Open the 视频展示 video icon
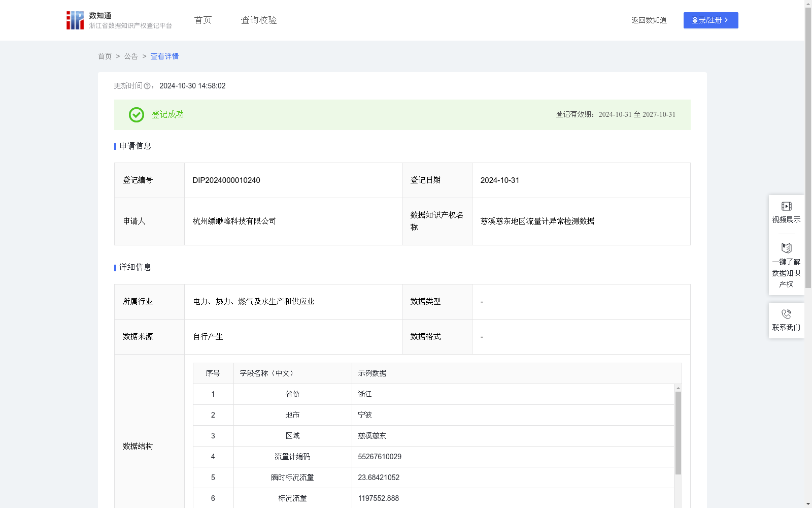This screenshot has width=812, height=508. point(786,206)
